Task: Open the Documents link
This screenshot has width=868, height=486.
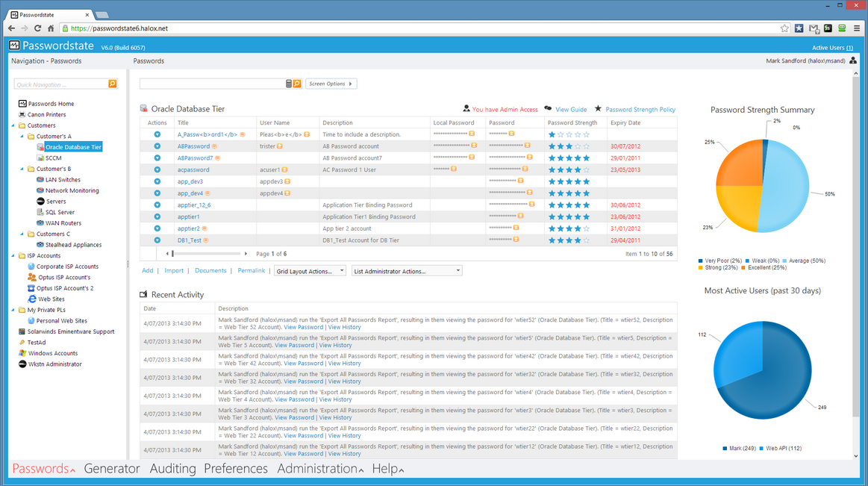Action: coord(210,271)
